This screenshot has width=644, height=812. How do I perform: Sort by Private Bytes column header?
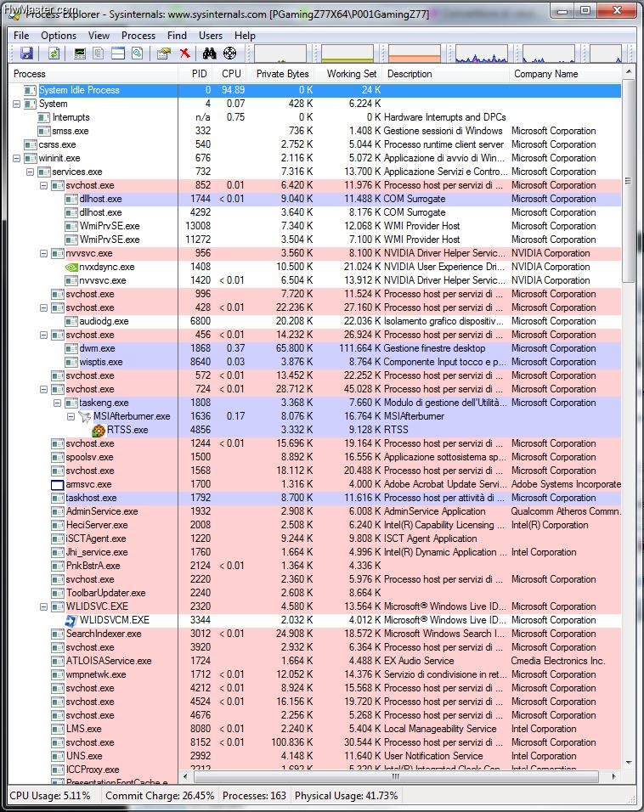point(282,74)
